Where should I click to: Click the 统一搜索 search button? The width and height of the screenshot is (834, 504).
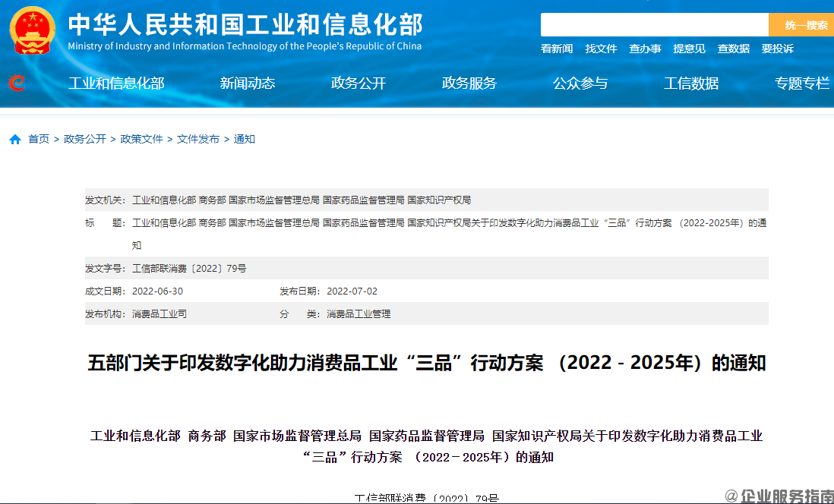point(803,25)
